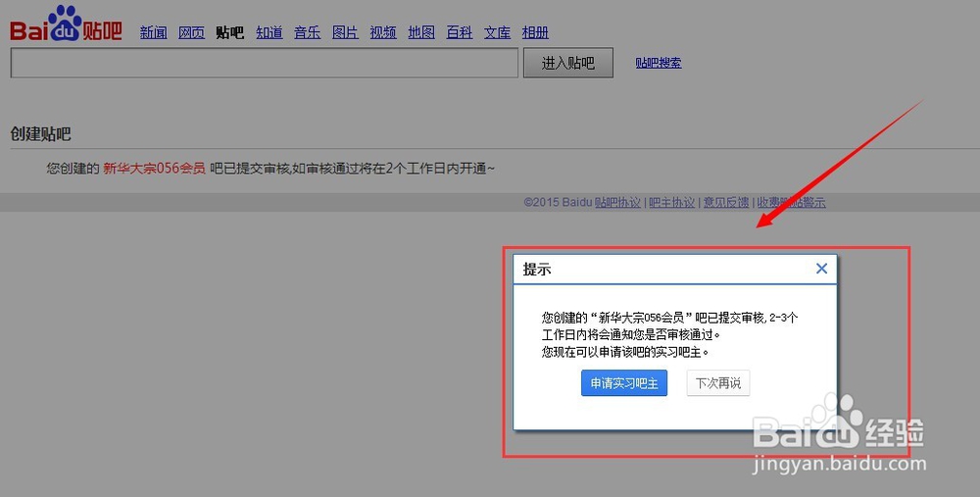Open the 百科 navigation link
The width and height of the screenshot is (980, 497).
460,32
